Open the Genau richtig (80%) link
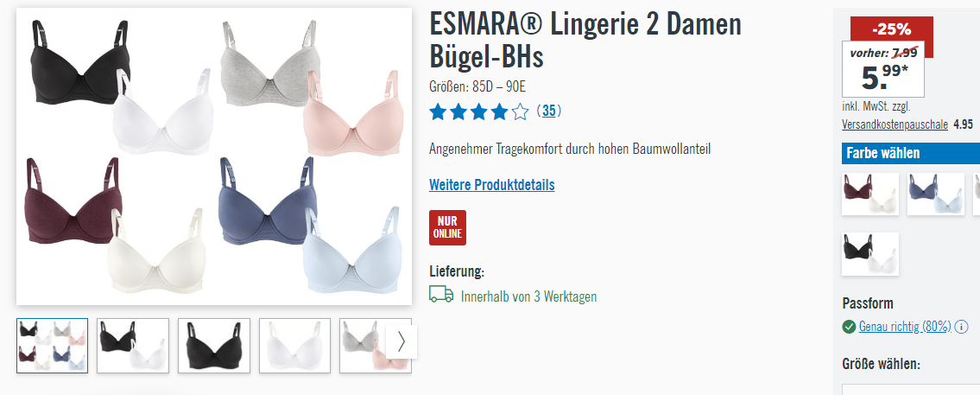Image resolution: width=980 pixels, height=395 pixels. click(x=905, y=327)
